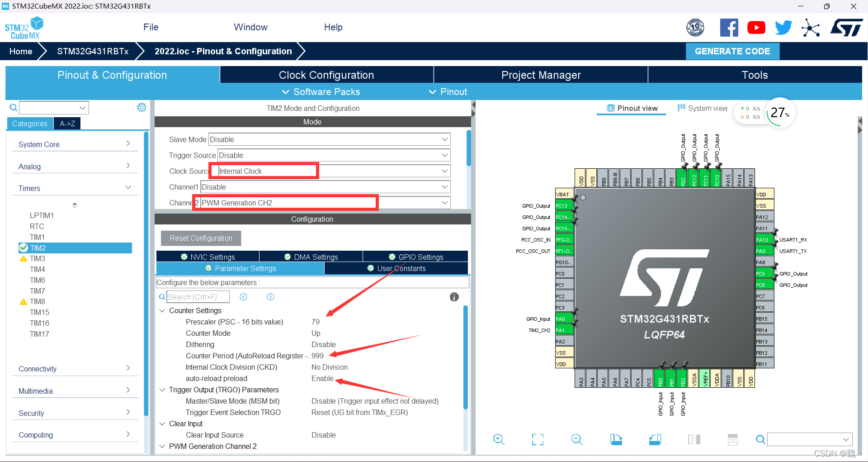Open the category settings gear icon
The width and height of the screenshot is (868, 462).
[142, 107]
